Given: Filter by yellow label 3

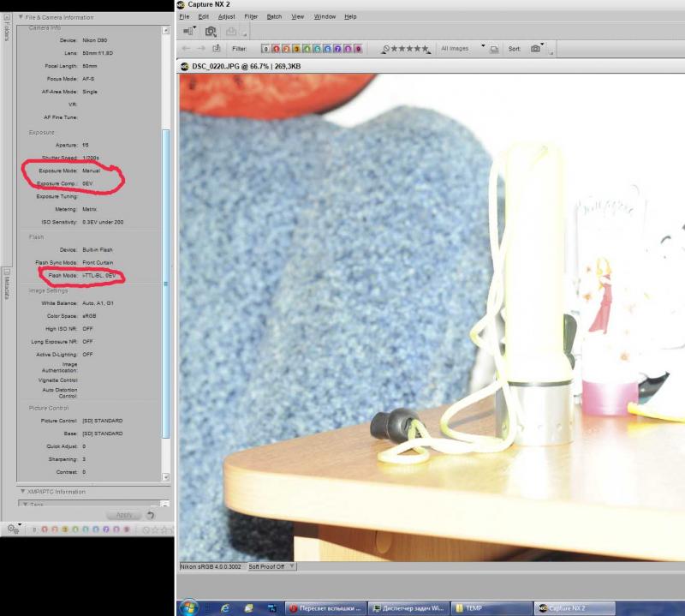Looking at the screenshot, I should tap(296, 49).
